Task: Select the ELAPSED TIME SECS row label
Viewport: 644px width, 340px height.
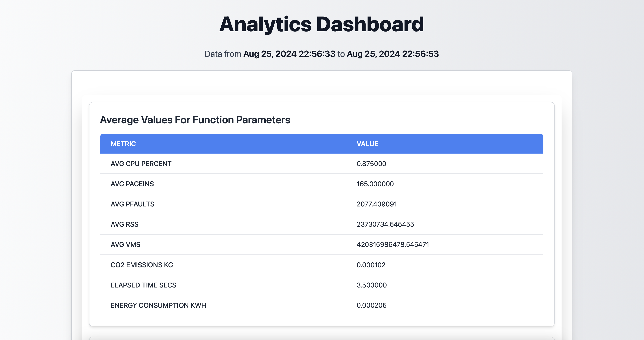Action: point(144,285)
